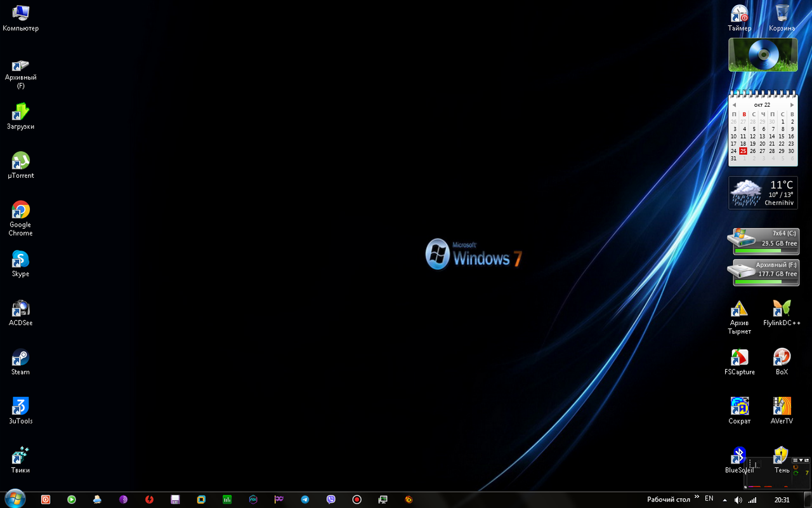Open the Компьютер desktop icon

[x=20, y=18]
